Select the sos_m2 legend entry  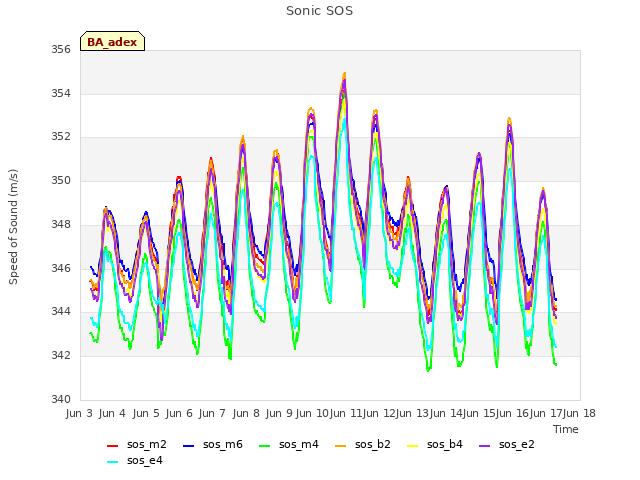pos(137,444)
